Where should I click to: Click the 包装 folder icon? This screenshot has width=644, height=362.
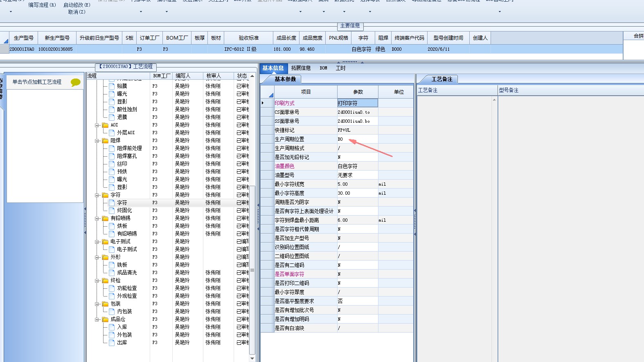click(105, 304)
